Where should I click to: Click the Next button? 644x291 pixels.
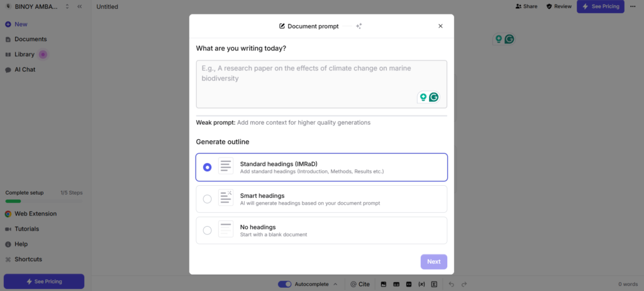coord(433,261)
